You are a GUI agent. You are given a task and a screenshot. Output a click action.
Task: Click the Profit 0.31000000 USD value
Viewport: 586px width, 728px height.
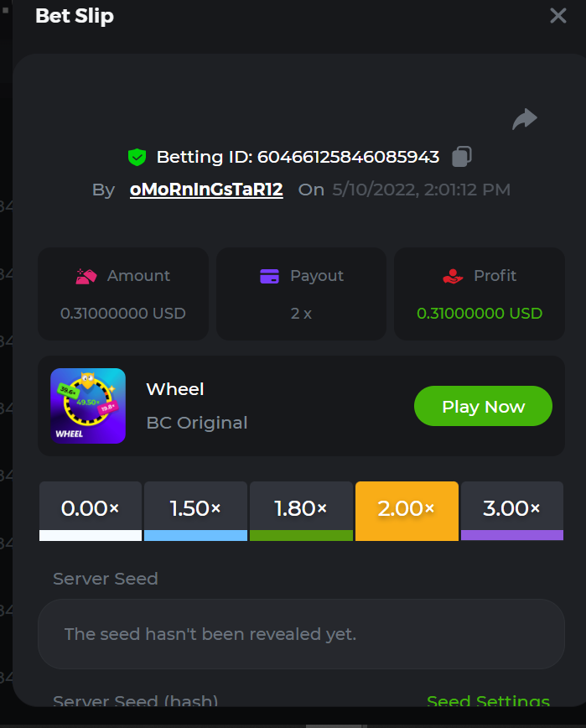click(x=480, y=314)
